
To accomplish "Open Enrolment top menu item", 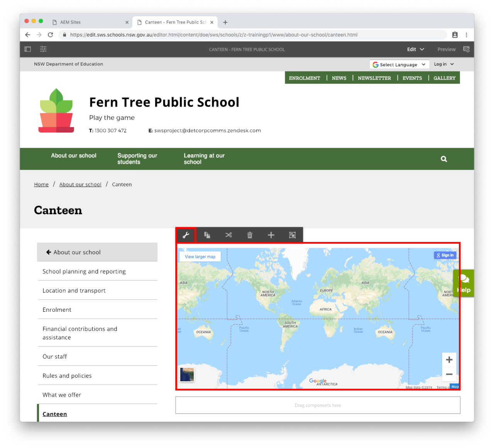I will point(305,78).
